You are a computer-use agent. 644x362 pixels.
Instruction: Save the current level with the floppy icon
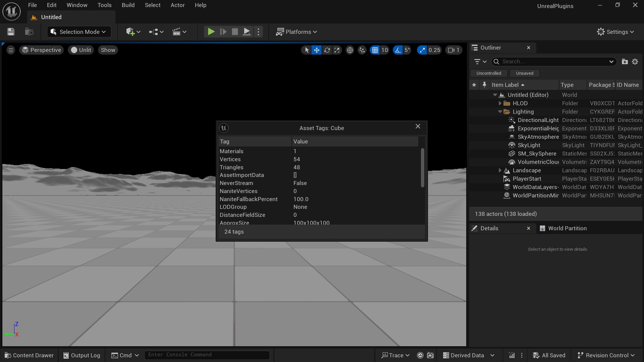pos(11,32)
